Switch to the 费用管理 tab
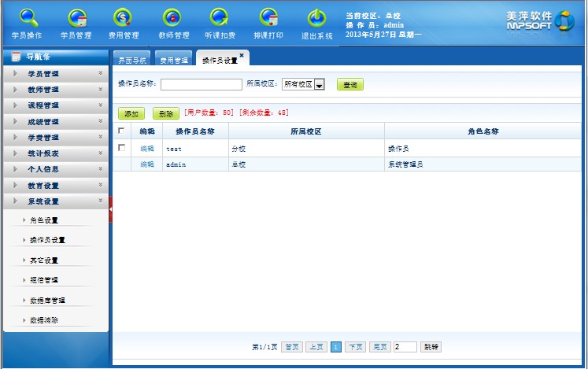This screenshot has width=588, height=369. point(174,60)
